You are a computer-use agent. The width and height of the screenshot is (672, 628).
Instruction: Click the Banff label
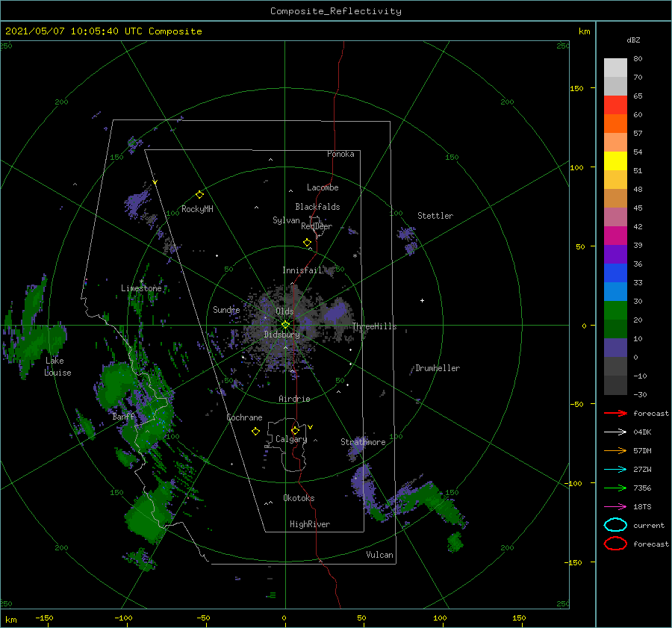tap(124, 417)
